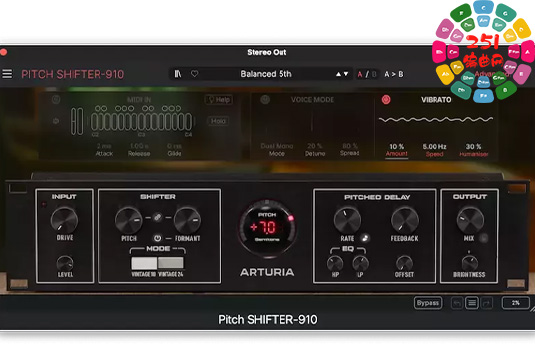Select the Attack value field
Image resolution: width=535 pixels, height=363 pixels.
104,146
